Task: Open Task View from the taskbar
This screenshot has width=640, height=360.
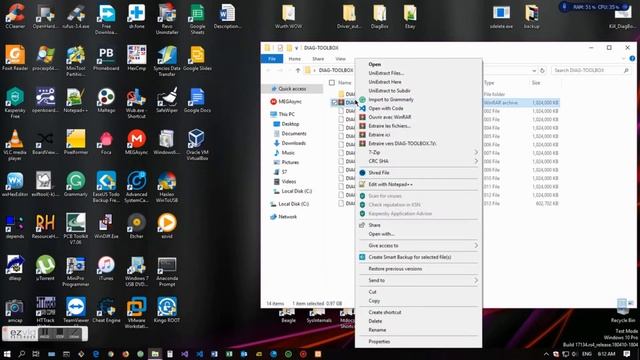Action: point(36,354)
